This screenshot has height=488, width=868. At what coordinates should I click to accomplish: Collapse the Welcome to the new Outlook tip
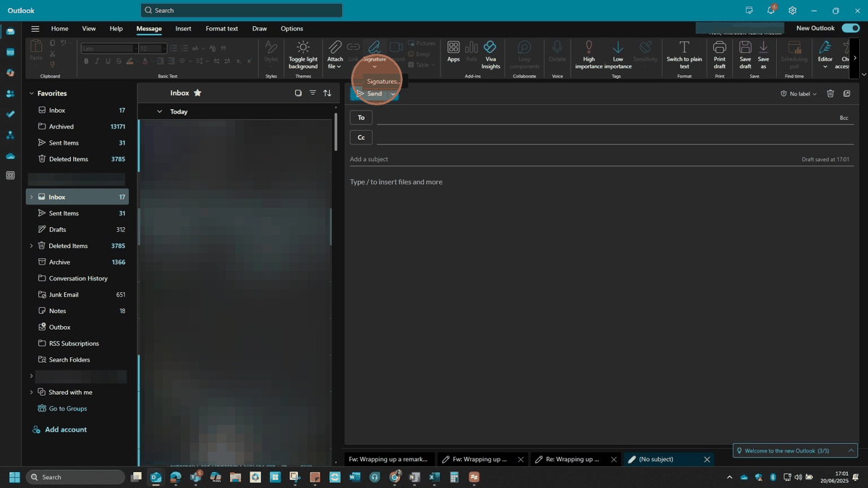(x=851, y=450)
